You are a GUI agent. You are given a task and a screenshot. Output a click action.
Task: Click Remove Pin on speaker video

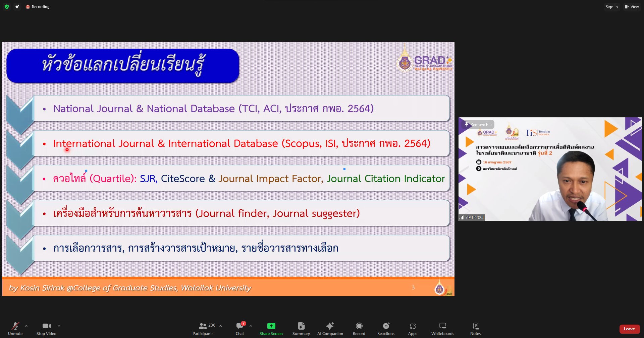click(478, 124)
